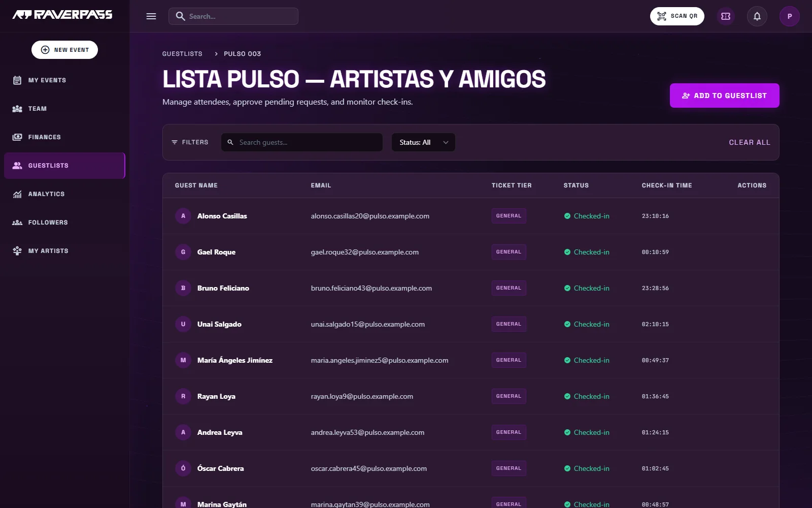Click name Andrea Leyva

point(220,432)
